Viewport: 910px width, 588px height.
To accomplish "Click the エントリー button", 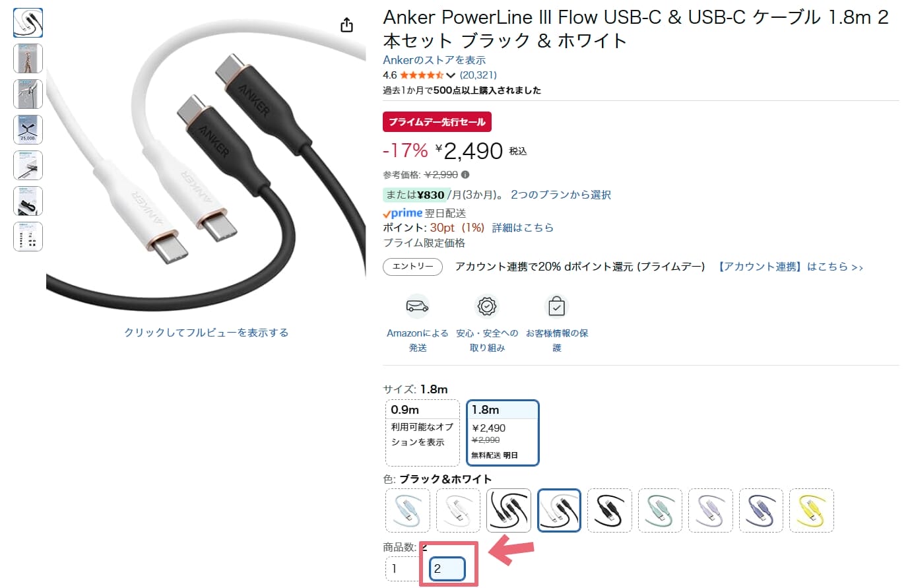I will click(x=413, y=267).
